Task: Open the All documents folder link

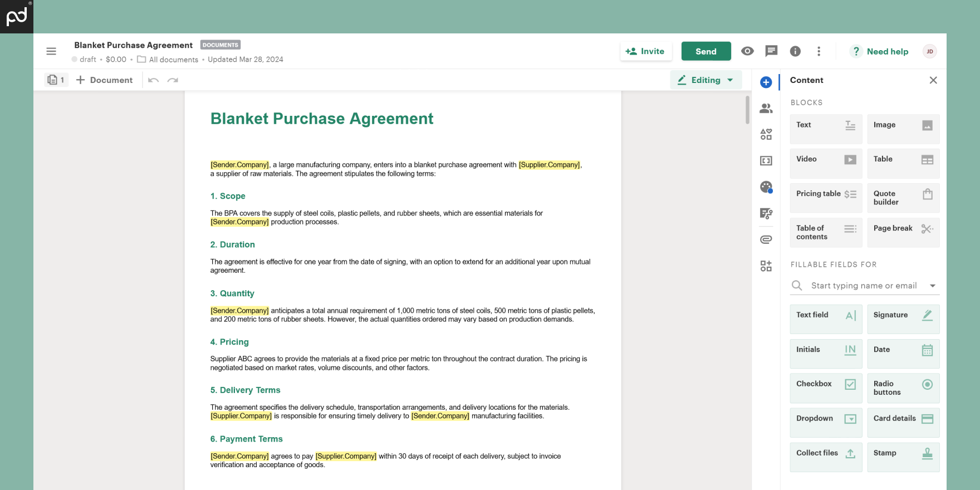Action: 168,60
